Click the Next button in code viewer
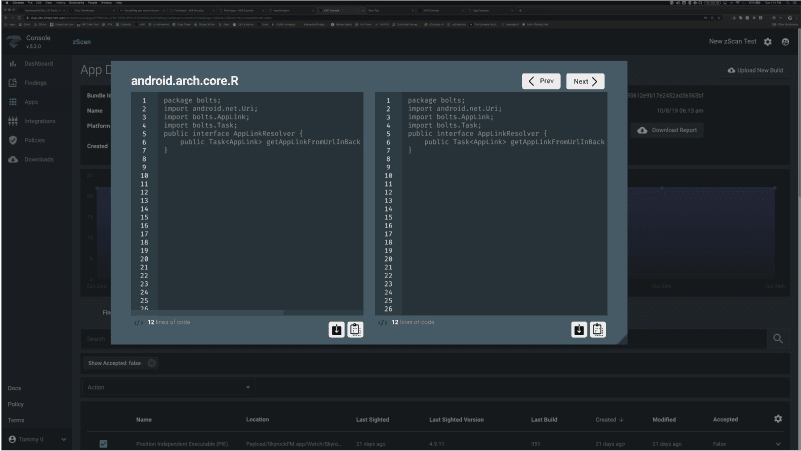Screen dimensions: 801x451 tap(585, 81)
